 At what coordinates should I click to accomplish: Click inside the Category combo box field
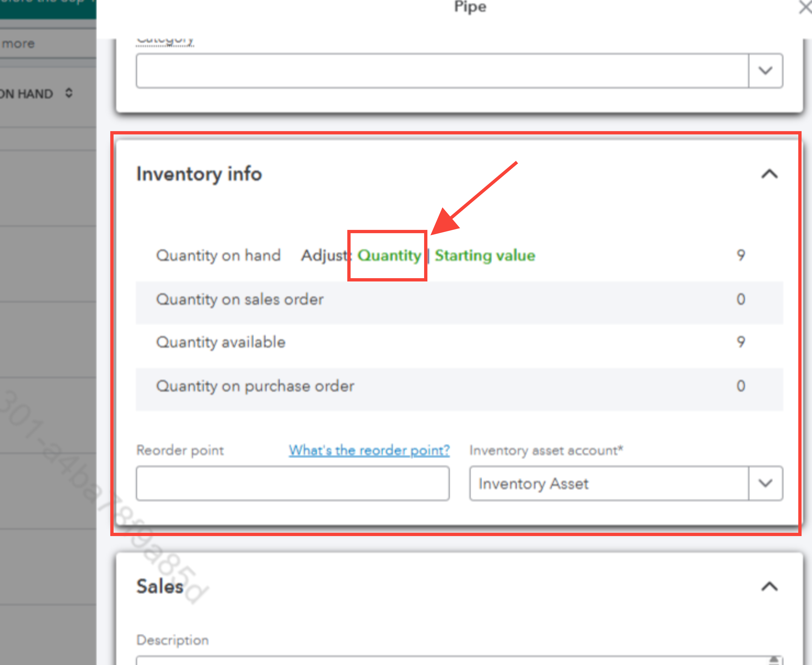[442, 71]
